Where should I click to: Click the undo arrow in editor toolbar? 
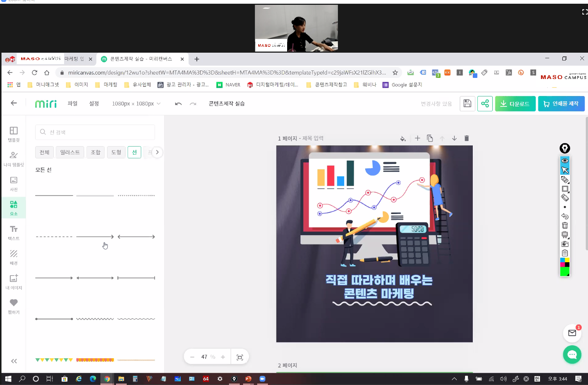tap(178, 104)
